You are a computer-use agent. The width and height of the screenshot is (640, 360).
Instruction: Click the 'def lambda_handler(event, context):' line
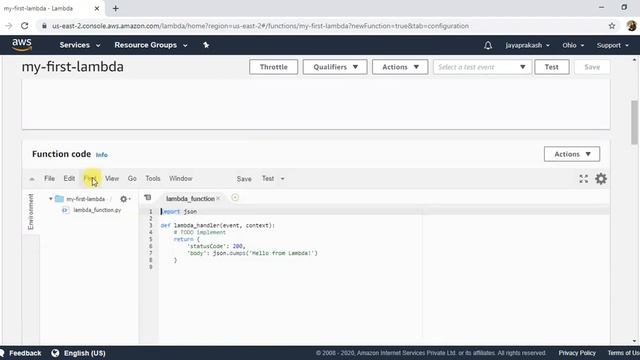click(x=218, y=225)
